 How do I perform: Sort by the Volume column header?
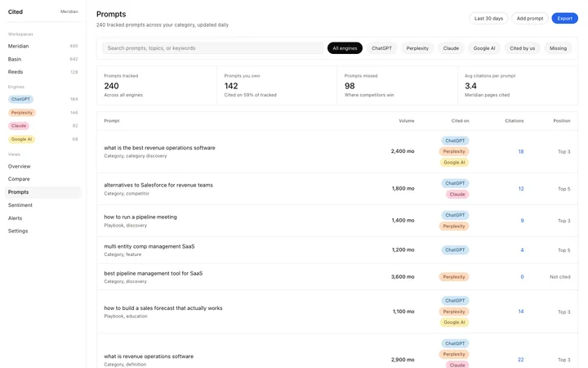407,121
